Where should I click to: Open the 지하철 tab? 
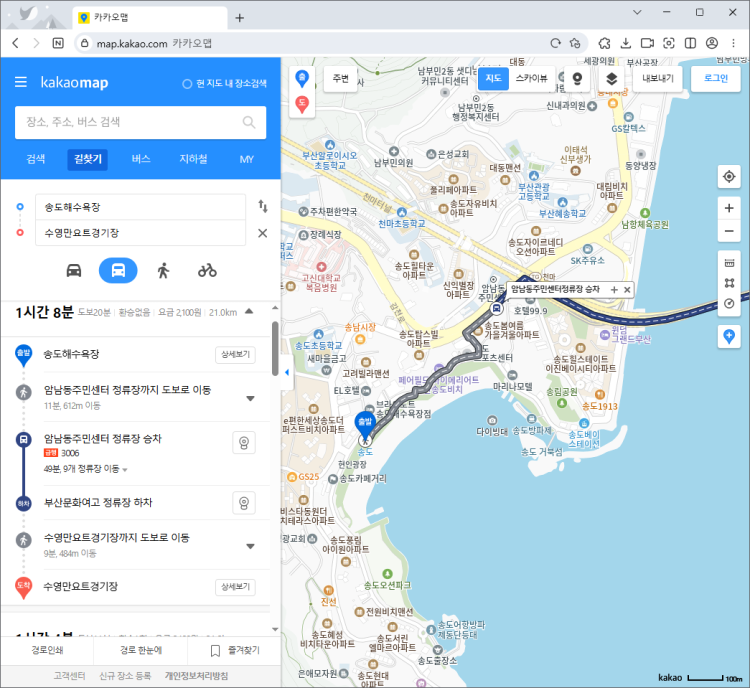193,159
